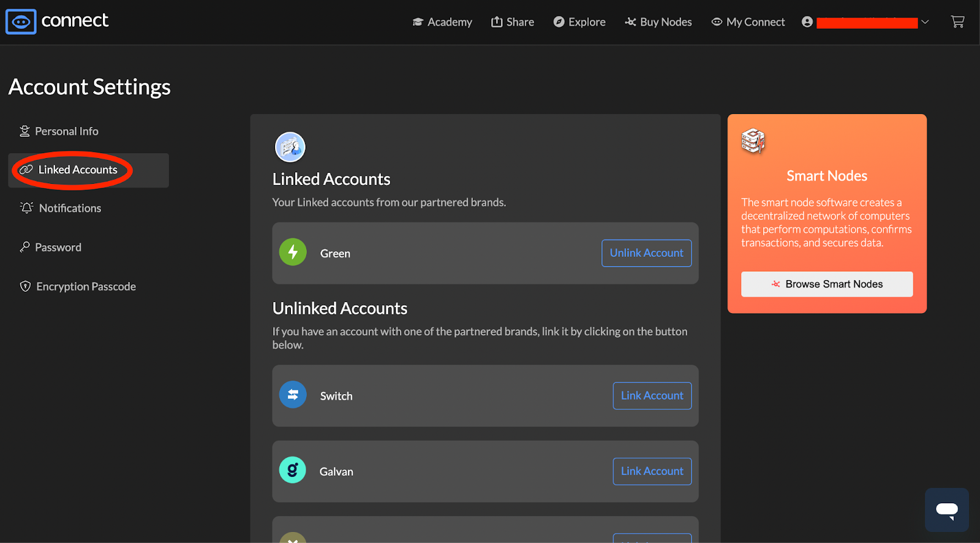980x543 pixels.
Task: Click the 'Switch' account name
Action: 336,397
